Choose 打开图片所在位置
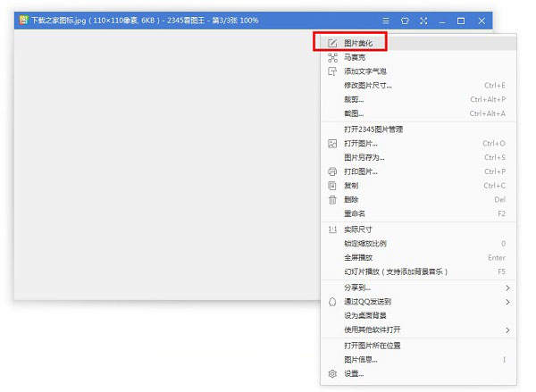This screenshot has height=392, width=536. click(419, 346)
